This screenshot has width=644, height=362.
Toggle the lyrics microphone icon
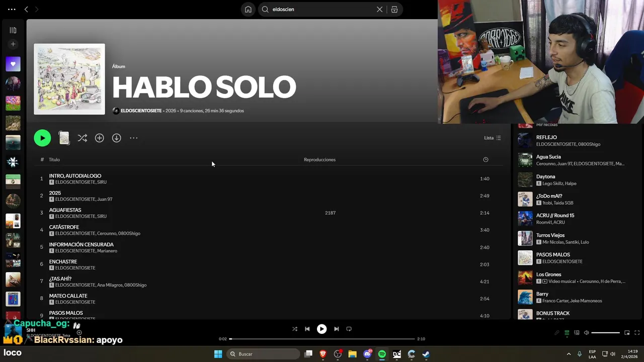[x=557, y=333]
